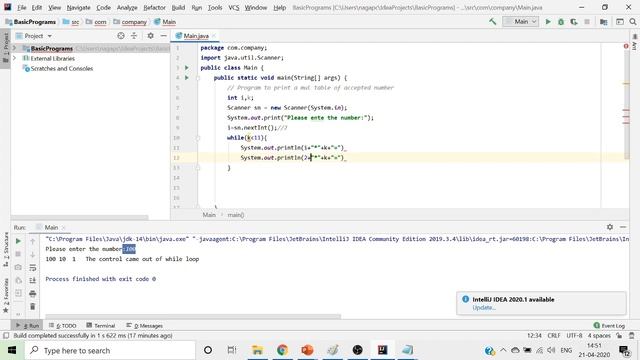
Task: Click scroll to end icon in console
Action: (33, 280)
